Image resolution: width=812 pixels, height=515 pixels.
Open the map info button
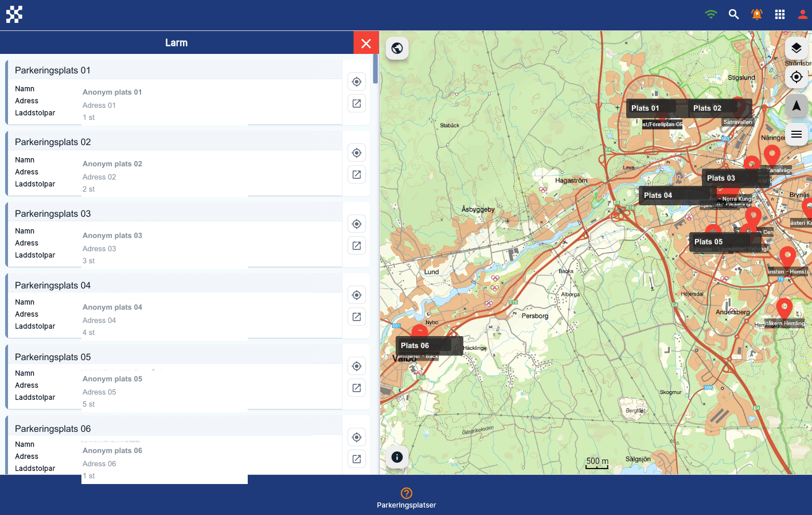pos(397,457)
